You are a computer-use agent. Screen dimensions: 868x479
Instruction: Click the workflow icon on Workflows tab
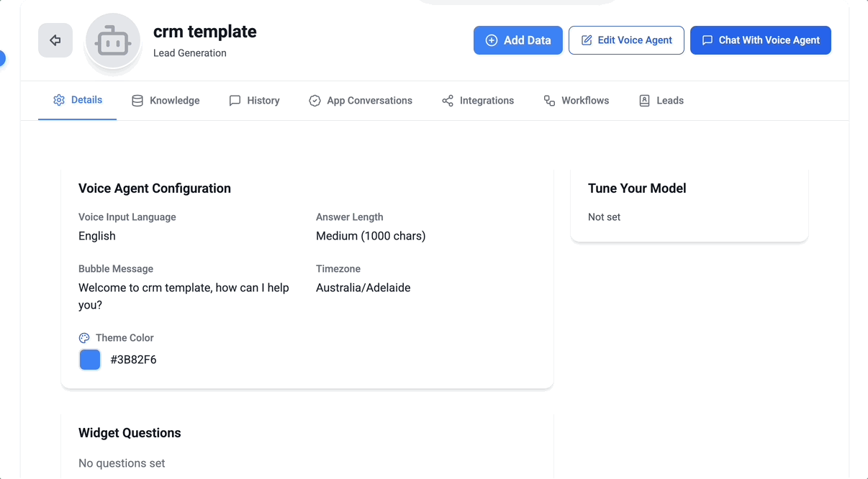tap(549, 101)
